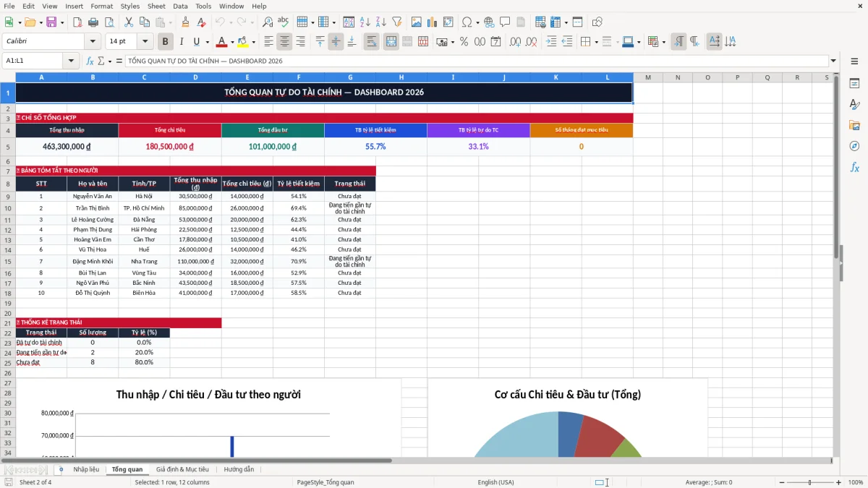Open the sidebar Styles icon
The image size is (868, 488).
(854, 105)
